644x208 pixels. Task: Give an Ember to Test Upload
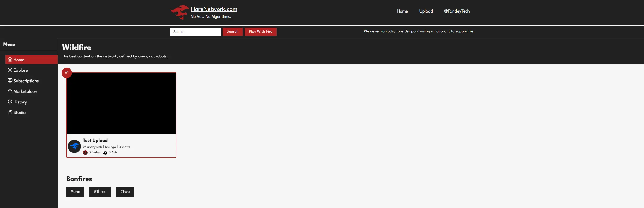click(85, 153)
